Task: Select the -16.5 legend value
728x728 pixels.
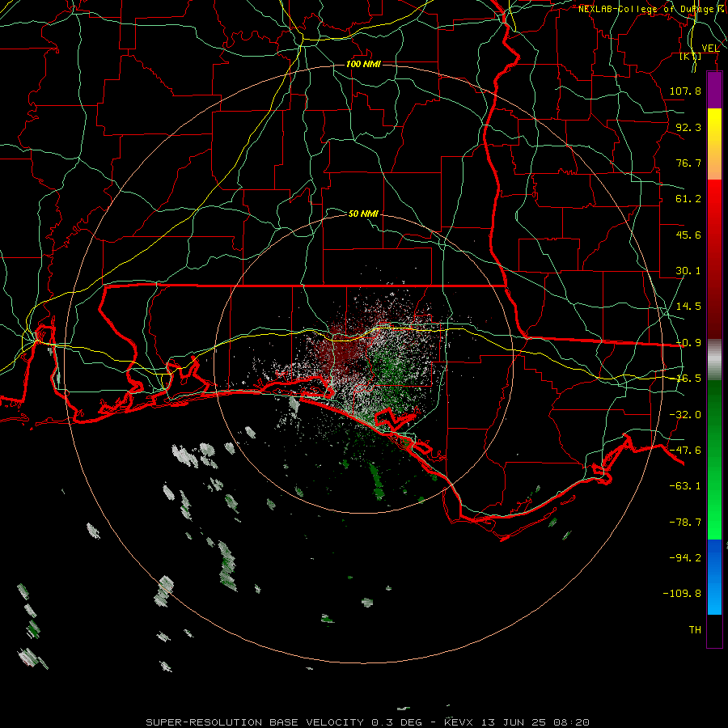Action: (688, 379)
